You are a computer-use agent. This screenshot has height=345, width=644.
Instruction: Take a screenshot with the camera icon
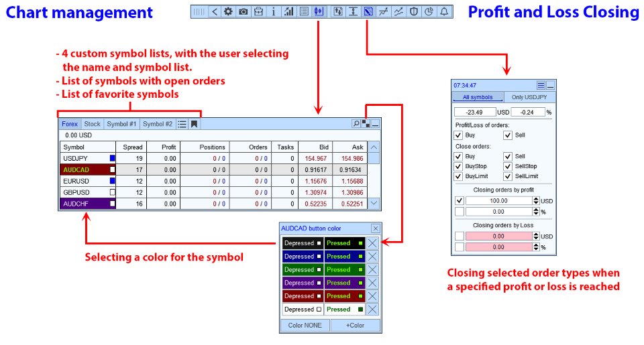[243, 11]
